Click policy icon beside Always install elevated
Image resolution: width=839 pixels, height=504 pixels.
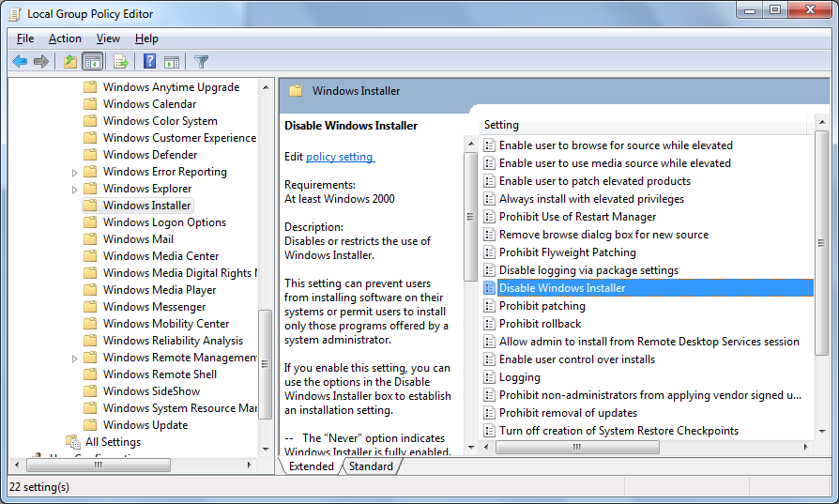(x=489, y=199)
